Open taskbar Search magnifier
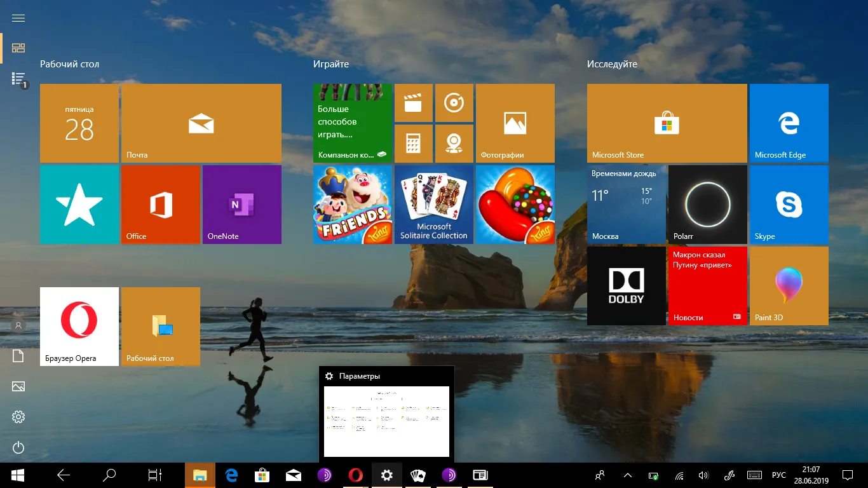868x488 pixels. [109, 475]
